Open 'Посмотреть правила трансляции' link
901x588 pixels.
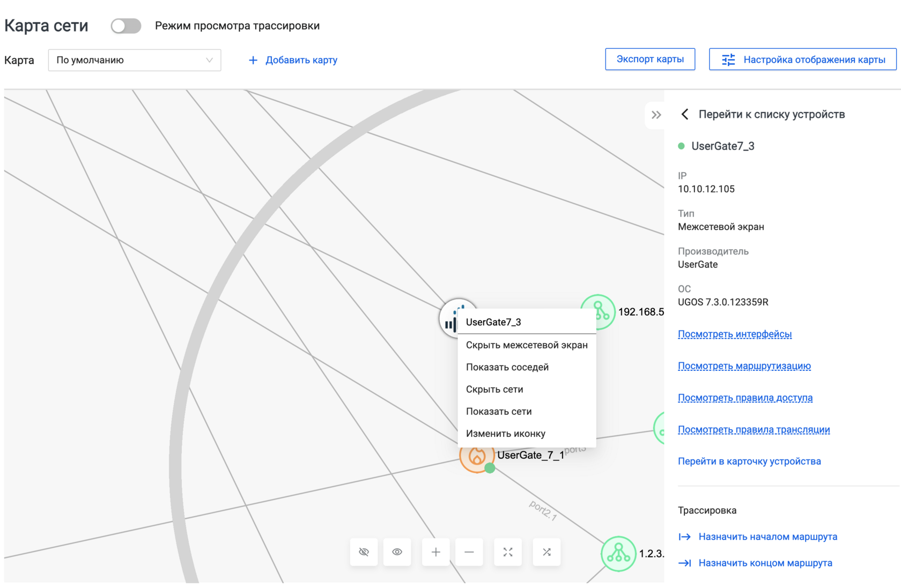(754, 429)
